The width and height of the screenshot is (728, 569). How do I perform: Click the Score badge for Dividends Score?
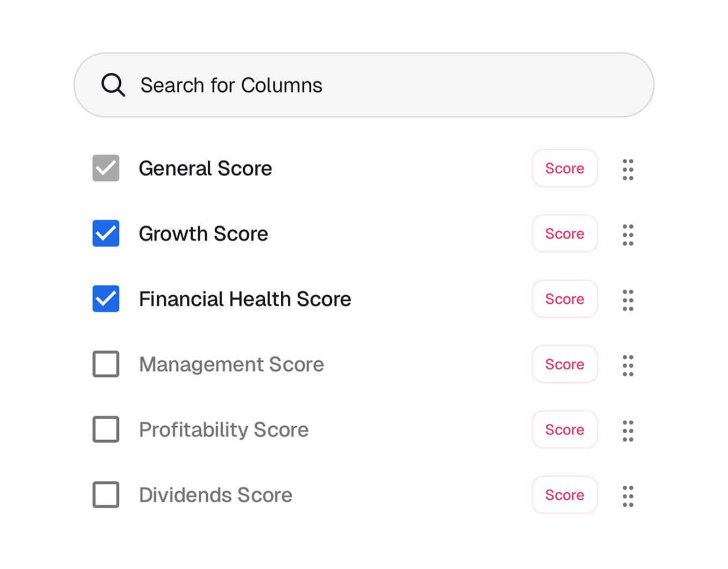564,495
